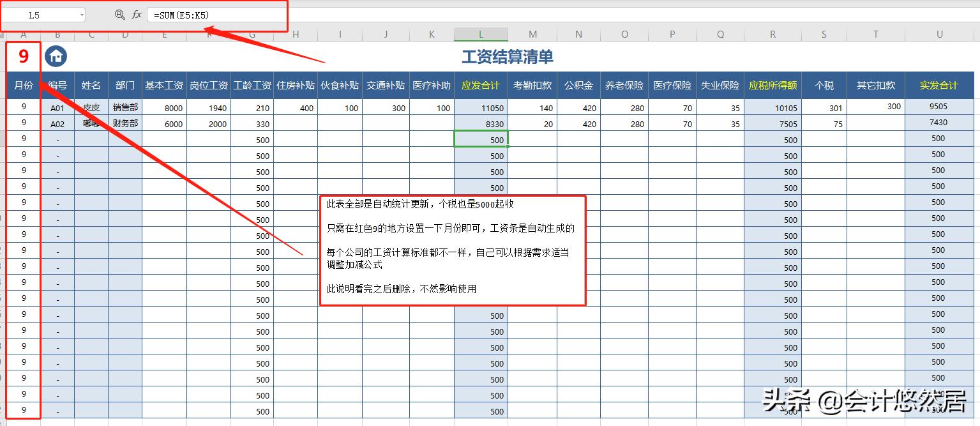Select the Name Box displaying L5
The image size is (980, 426).
click(38, 13)
